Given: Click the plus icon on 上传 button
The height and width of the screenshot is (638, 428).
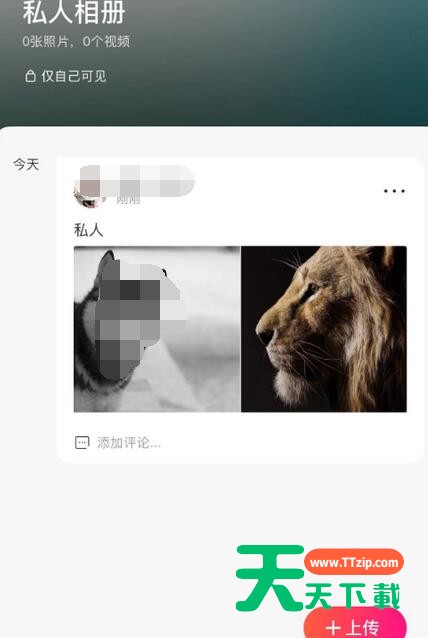Looking at the screenshot, I should (x=333, y=627).
